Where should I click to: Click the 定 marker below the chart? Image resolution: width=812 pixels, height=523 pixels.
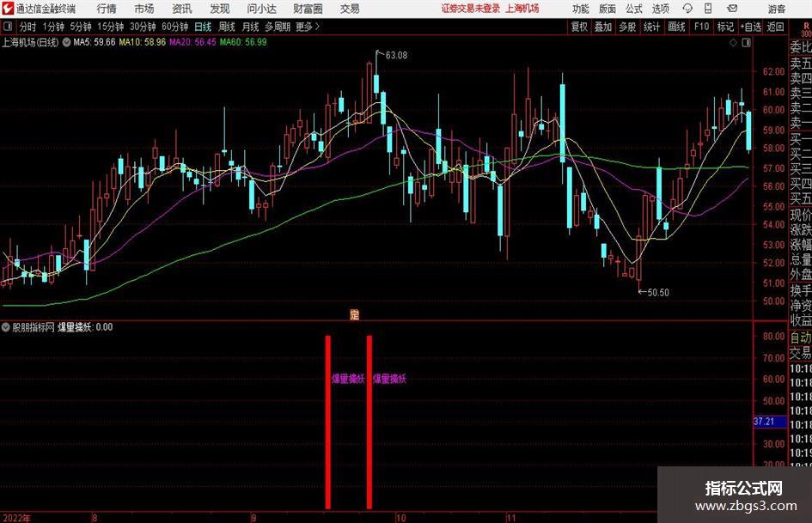tap(354, 314)
